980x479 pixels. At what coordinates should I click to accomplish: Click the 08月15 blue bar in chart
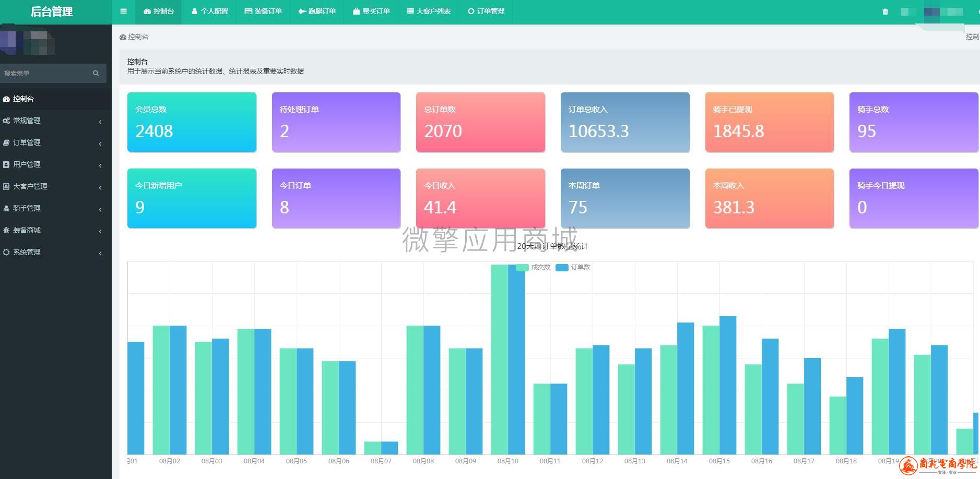(x=728, y=385)
